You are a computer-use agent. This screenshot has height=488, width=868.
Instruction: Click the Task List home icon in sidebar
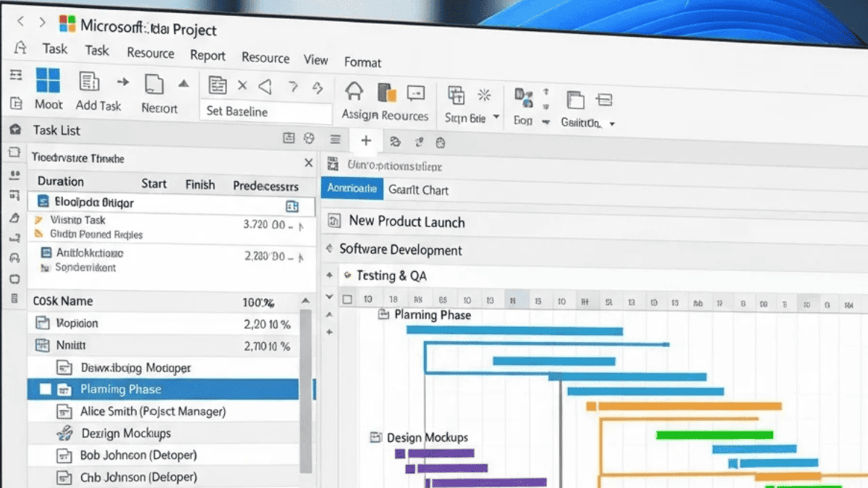(14, 129)
